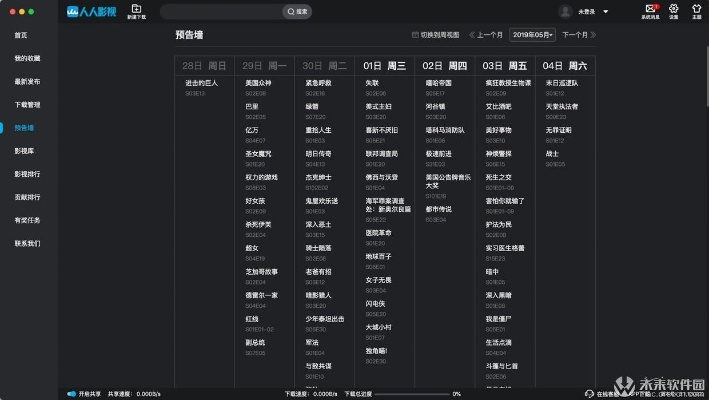The width and height of the screenshot is (709, 400).
Task: Open 影视排行 in sidebar
Action: click(x=26, y=173)
